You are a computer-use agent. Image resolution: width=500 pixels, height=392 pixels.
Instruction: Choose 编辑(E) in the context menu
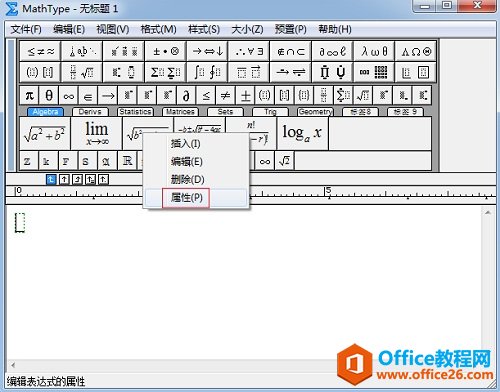tap(196, 162)
